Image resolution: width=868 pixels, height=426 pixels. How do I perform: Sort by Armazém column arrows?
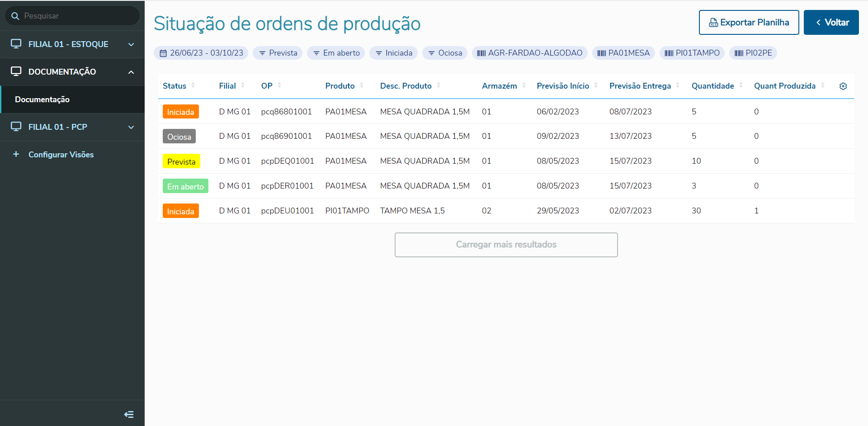pos(524,85)
